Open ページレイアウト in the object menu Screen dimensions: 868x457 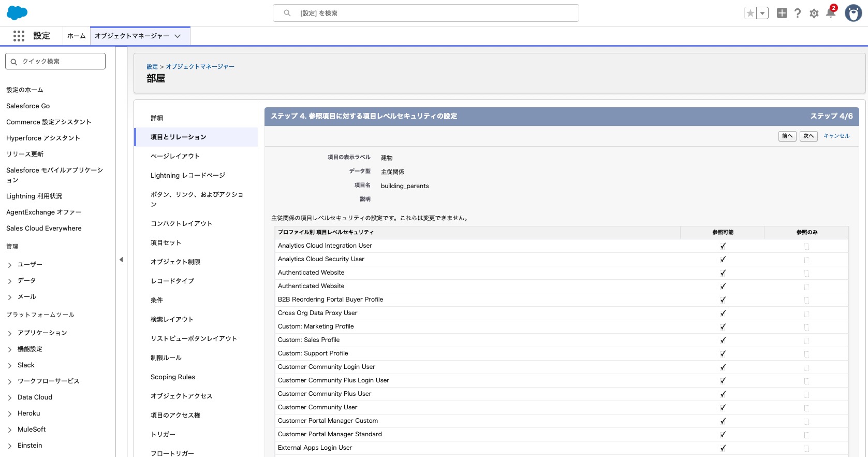click(x=196, y=156)
